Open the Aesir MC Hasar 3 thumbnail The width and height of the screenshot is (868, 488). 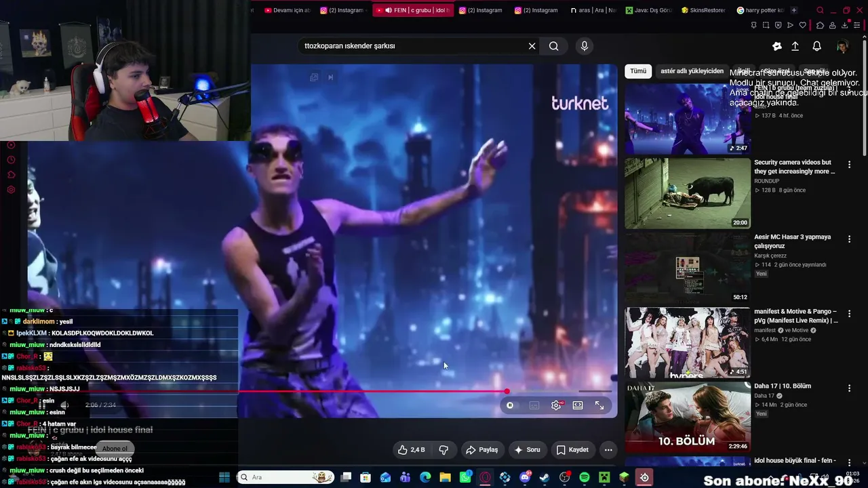(688, 268)
